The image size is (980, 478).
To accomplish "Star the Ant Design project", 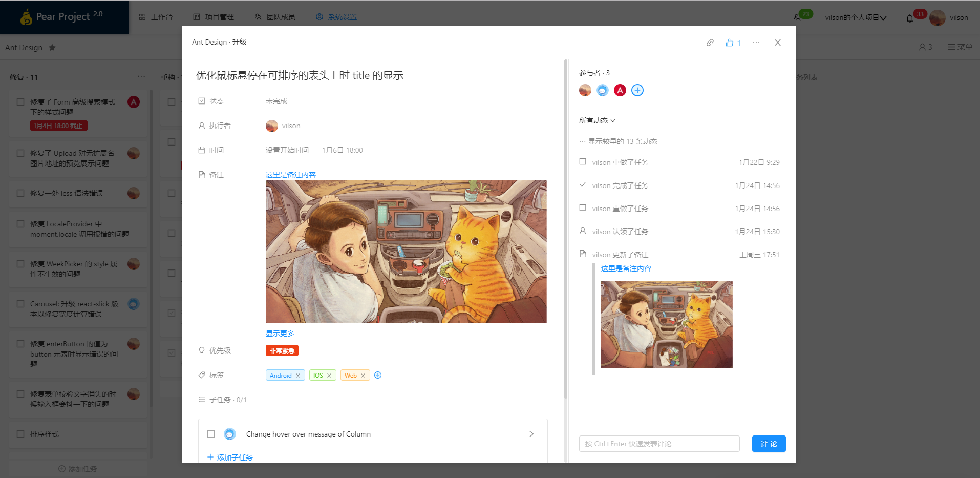I will click(x=52, y=48).
